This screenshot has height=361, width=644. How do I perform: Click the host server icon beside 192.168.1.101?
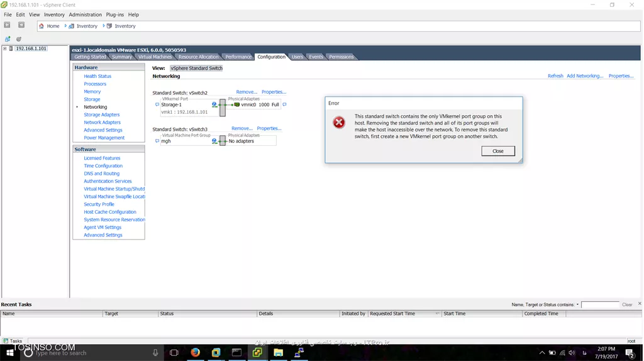[11, 48]
